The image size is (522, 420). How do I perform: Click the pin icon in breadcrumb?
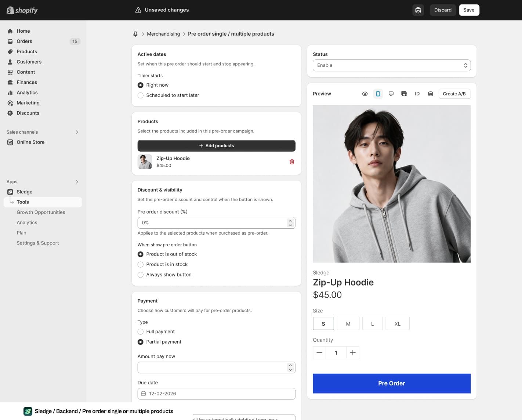pos(135,34)
